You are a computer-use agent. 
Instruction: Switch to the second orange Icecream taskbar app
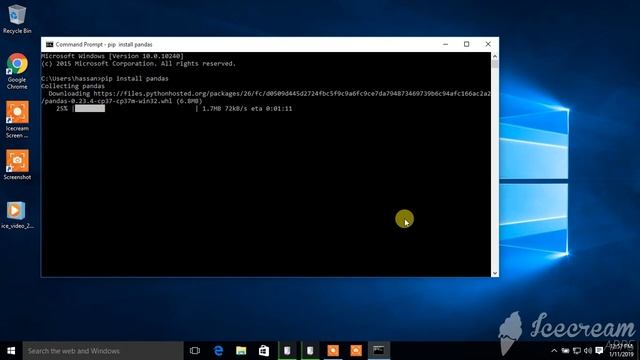click(356, 351)
